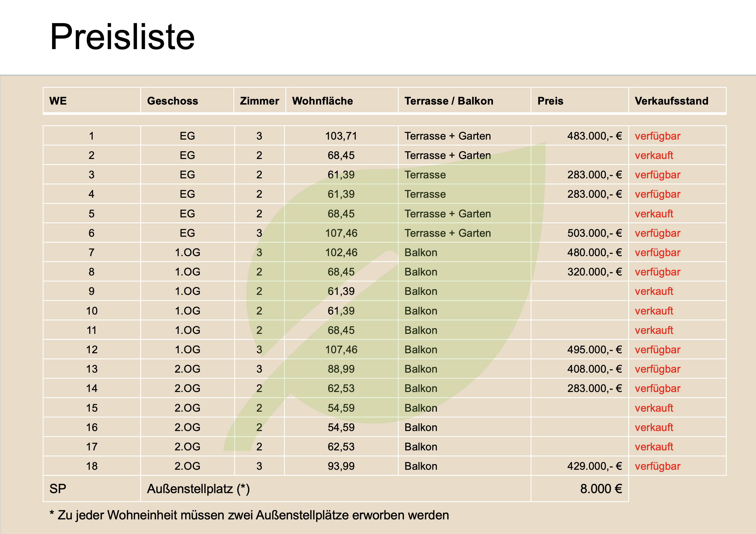Click the 102,46 Wohnfläche value
This screenshot has width=756, height=534.
341,252
